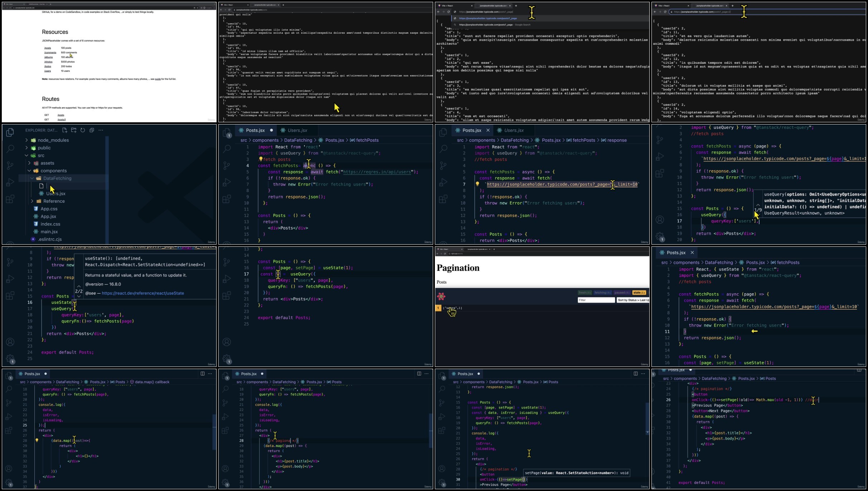Click the New File icon in Explorer header
This screenshot has height=491, width=868.
tap(64, 130)
